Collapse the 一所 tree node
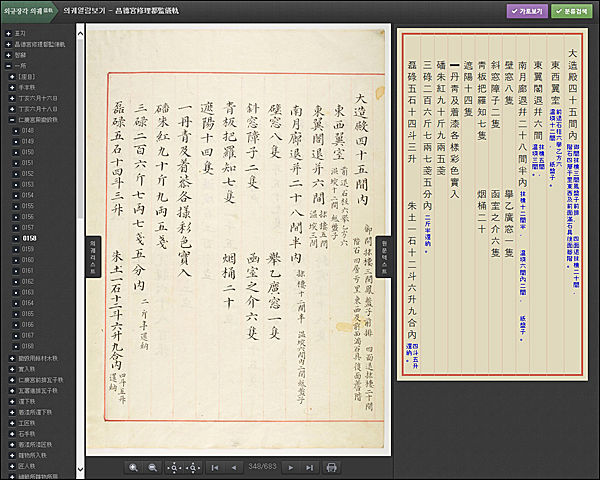Viewport: 600px width, 480px height. tap(8, 66)
